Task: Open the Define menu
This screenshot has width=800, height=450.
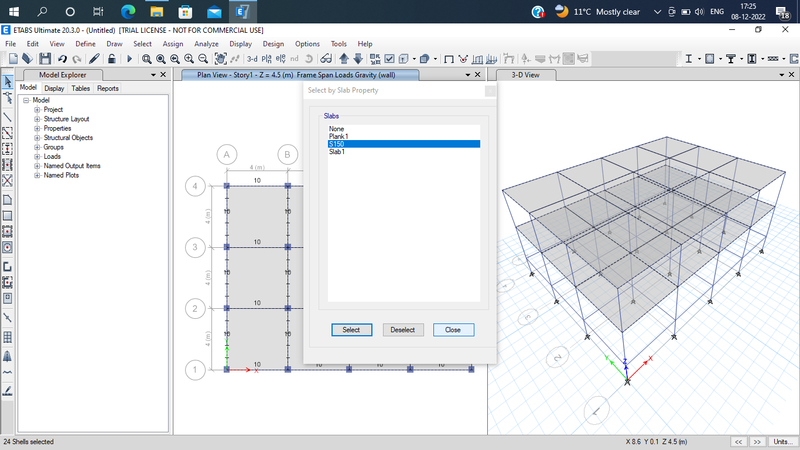Action: coord(85,44)
